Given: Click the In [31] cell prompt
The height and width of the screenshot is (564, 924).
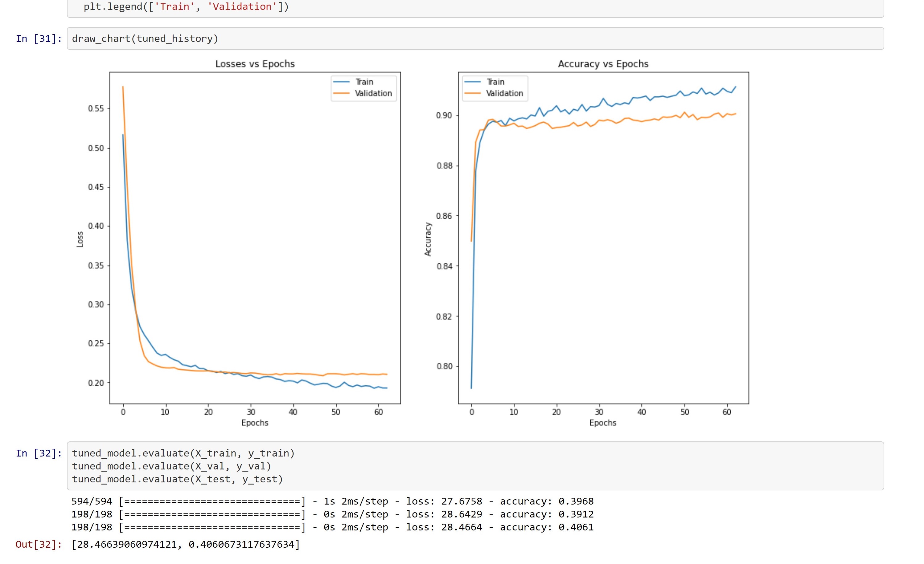Looking at the screenshot, I should [x=39, y=39].
